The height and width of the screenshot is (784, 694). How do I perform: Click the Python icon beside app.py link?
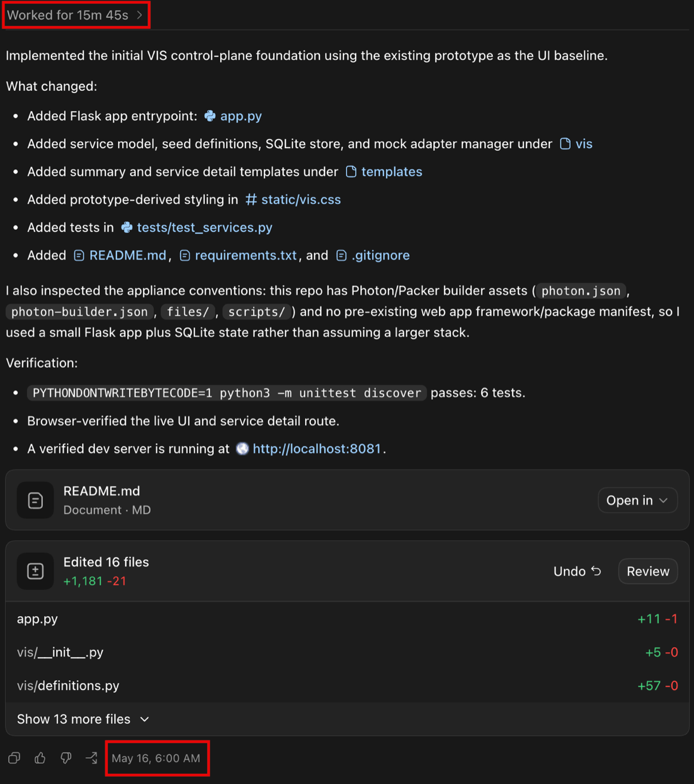point(210,116)
